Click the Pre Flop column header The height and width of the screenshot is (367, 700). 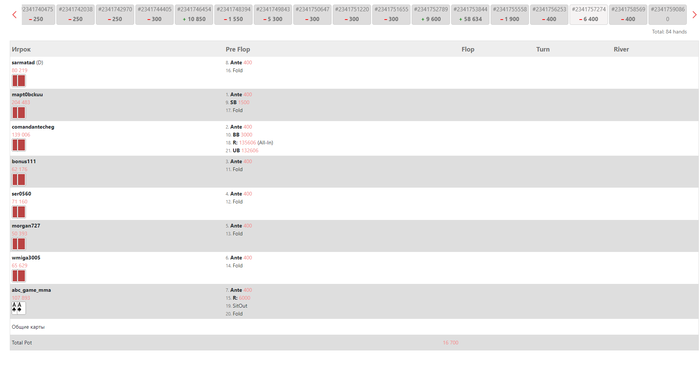[x=238, y=50]
